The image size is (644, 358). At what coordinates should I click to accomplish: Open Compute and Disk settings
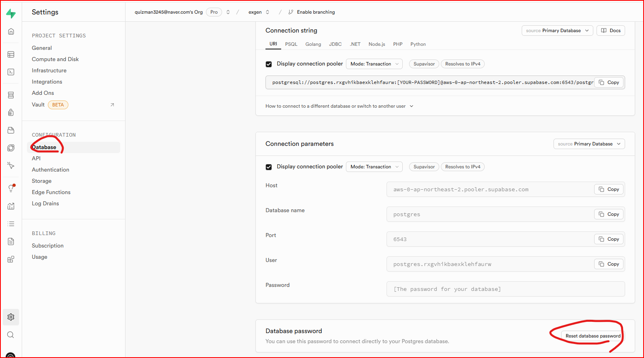(x=55, y=59)
